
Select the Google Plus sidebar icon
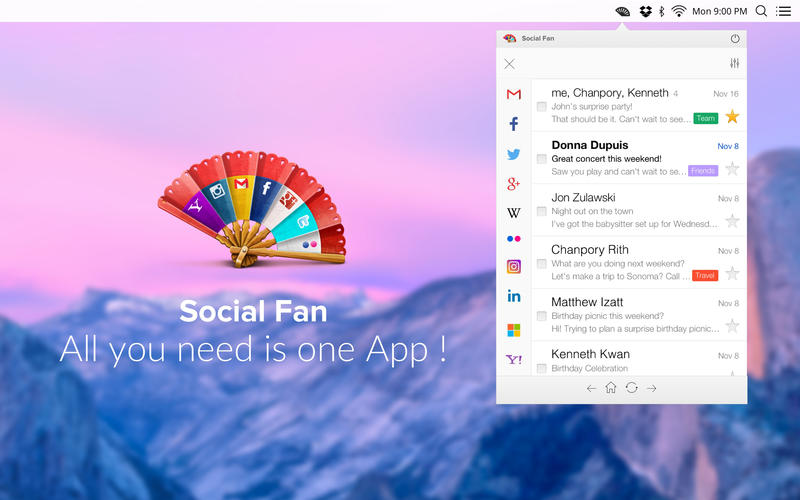tap(514, 184)
